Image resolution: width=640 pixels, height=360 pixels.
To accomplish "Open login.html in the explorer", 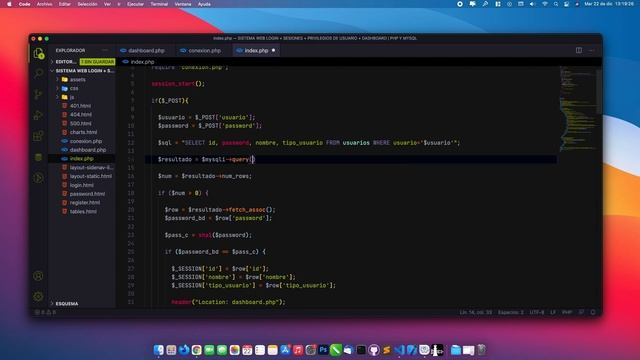I will [x=81, y=185].
